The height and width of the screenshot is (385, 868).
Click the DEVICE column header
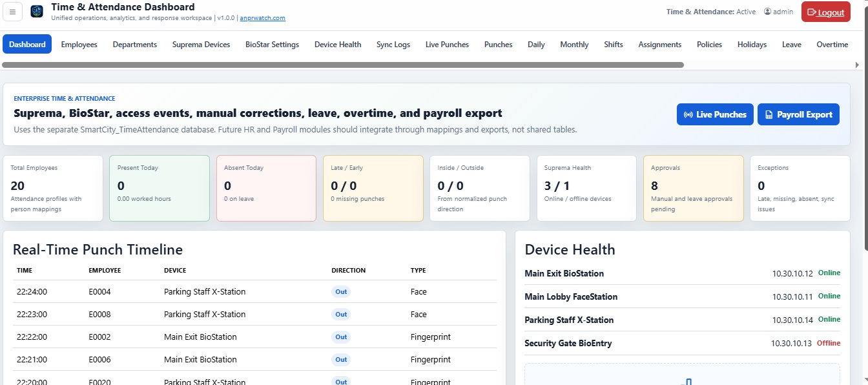click(175, 271)
